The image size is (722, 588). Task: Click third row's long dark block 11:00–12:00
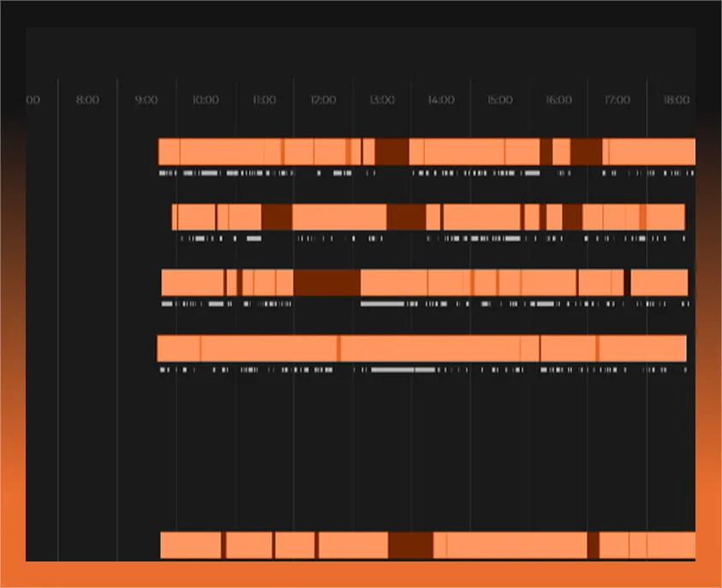pos(326,282)
